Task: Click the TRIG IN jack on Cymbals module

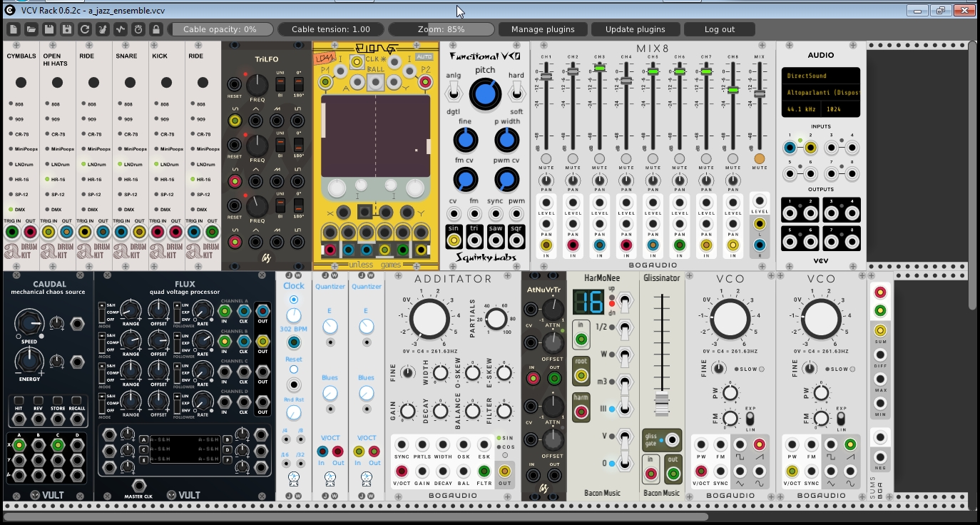Action: (x=13, y=232)
